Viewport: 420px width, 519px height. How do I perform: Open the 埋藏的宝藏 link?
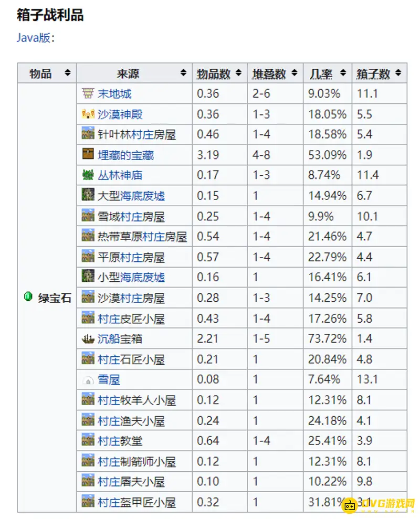point(126,155)
